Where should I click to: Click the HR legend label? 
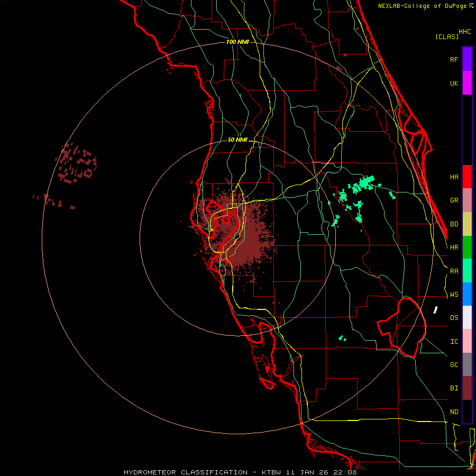tap(454, 248)
